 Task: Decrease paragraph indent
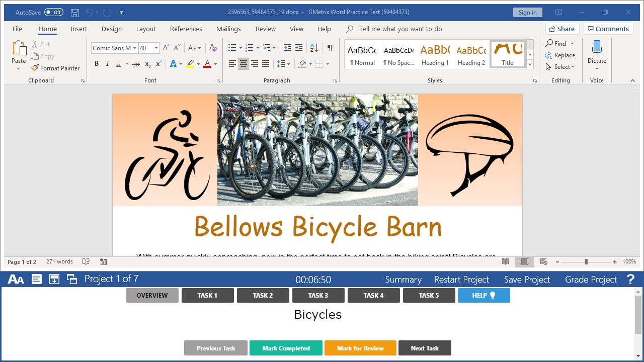tap(288, 48)
